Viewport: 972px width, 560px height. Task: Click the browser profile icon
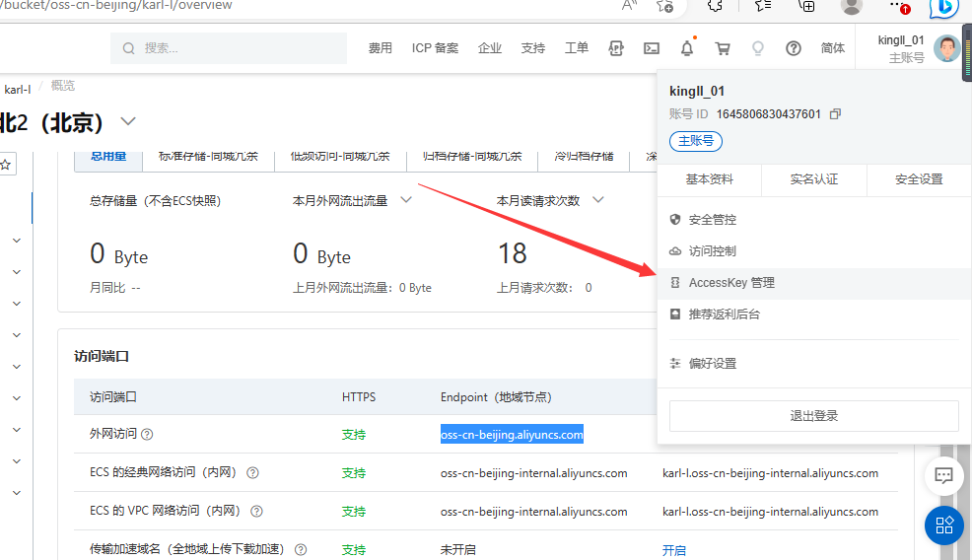(x=851, y=6)
